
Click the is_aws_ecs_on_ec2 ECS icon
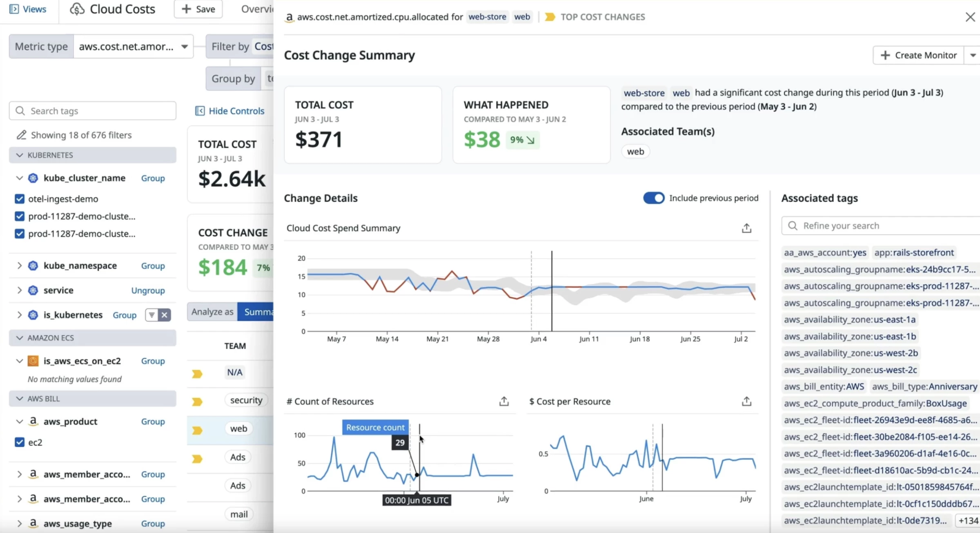33,361
